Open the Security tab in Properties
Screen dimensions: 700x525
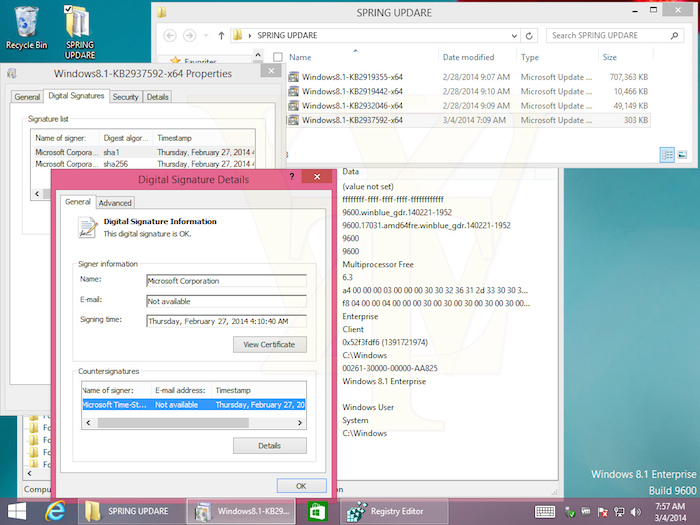(x=126, y=97)
